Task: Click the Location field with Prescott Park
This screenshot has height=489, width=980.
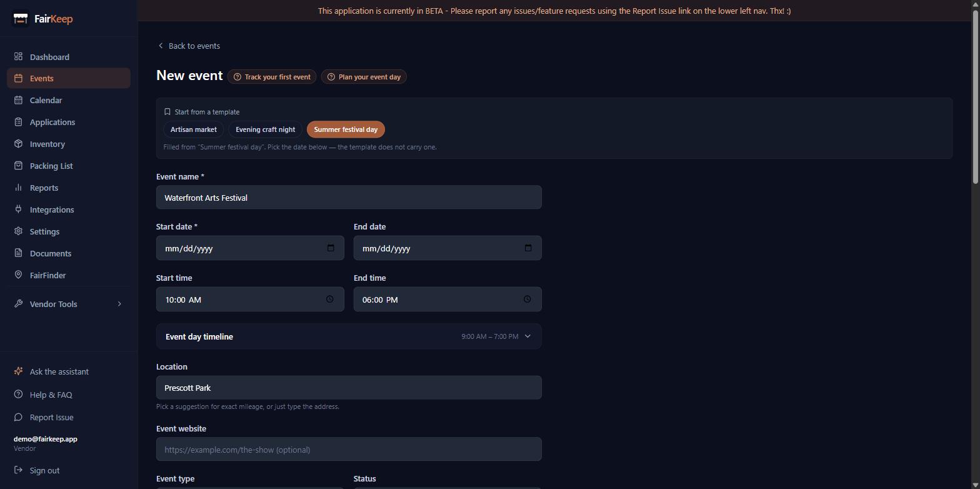Action: (349, 388)
